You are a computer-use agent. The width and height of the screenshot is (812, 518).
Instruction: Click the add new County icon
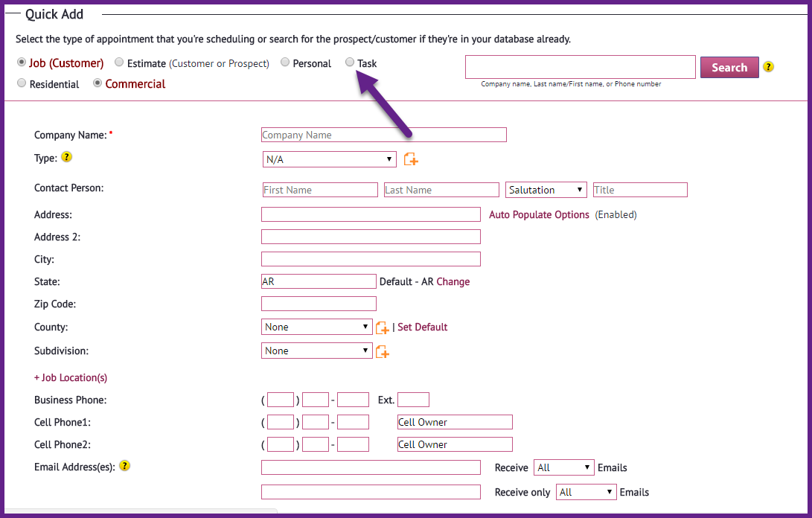[382, 327]
